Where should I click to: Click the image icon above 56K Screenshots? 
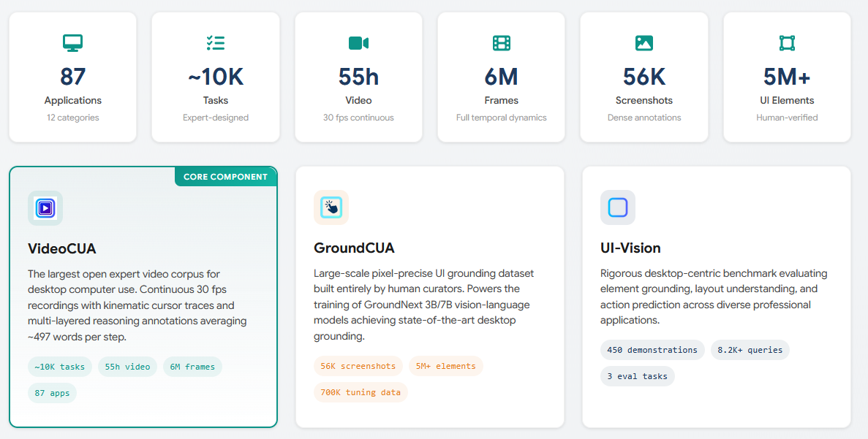(644, 43)
